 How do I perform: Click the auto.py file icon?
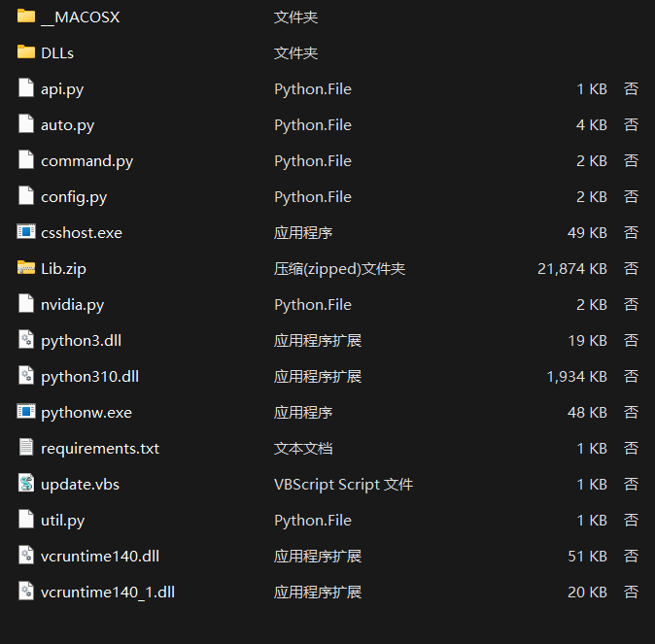coord(26,124)
